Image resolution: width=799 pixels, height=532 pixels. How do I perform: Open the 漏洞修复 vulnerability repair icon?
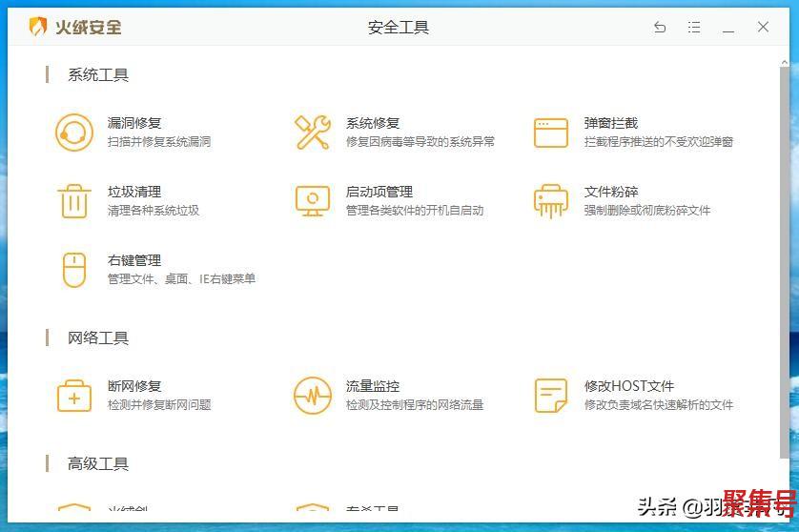coord(73,133)
